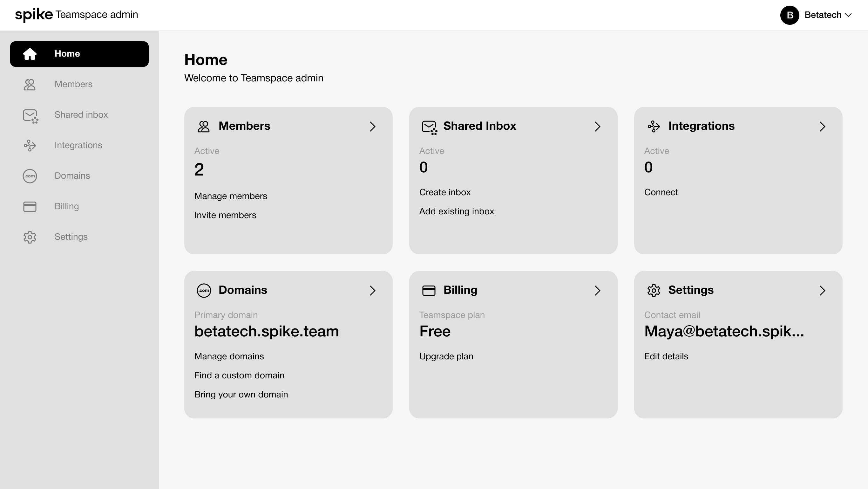
Task: Click the Integrations icon in the sidebar
Action: click(x=30, y=145)
